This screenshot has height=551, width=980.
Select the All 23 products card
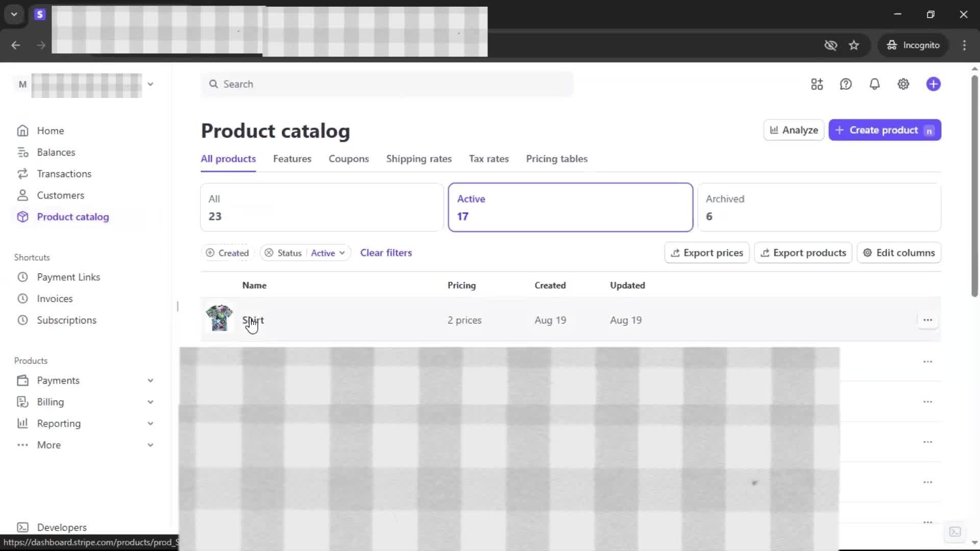[x=322, y=207]
